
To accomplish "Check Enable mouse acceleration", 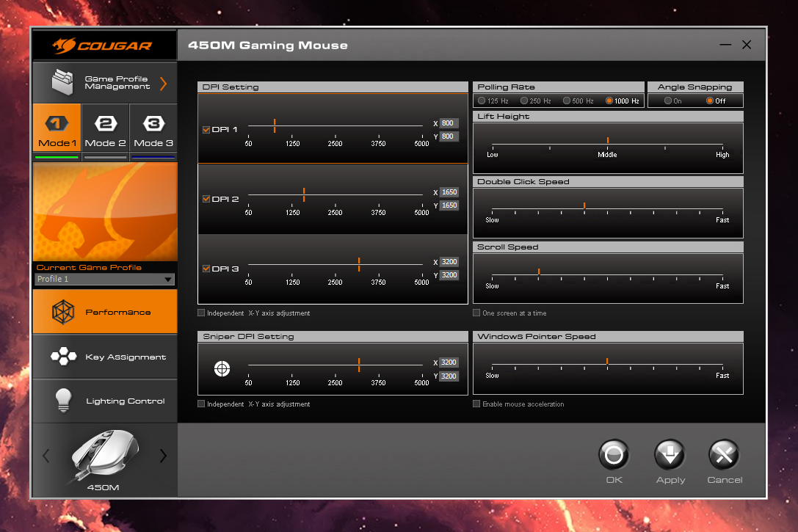I will (x=476, y=404).
